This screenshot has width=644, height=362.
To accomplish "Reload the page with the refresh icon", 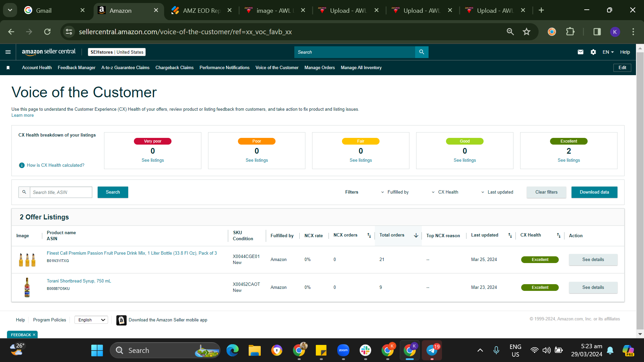I will [47, 32].
